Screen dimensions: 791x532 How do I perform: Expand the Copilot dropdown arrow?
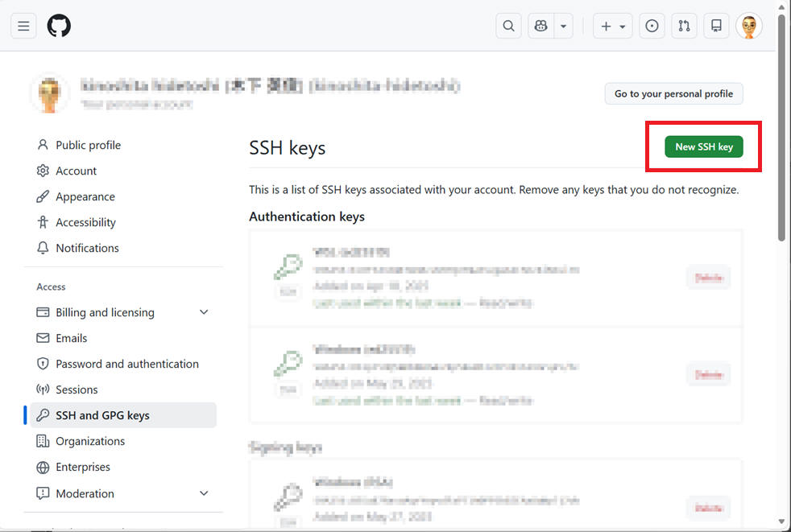coord(564,26)
